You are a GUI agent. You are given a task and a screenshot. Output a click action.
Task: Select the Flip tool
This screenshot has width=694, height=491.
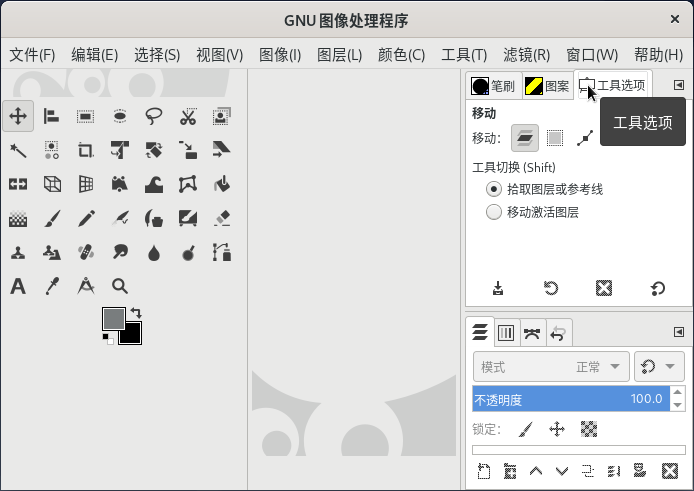coord(18,184)
